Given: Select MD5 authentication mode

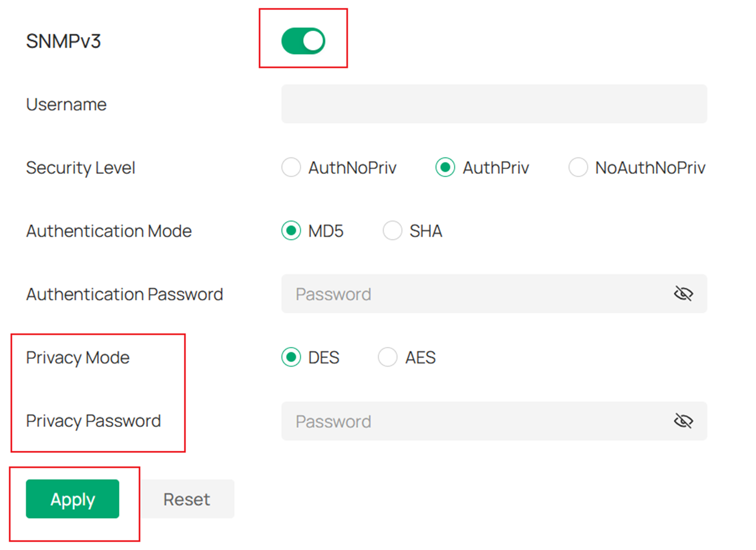Looking at the screenshot, I should (291, 231).
